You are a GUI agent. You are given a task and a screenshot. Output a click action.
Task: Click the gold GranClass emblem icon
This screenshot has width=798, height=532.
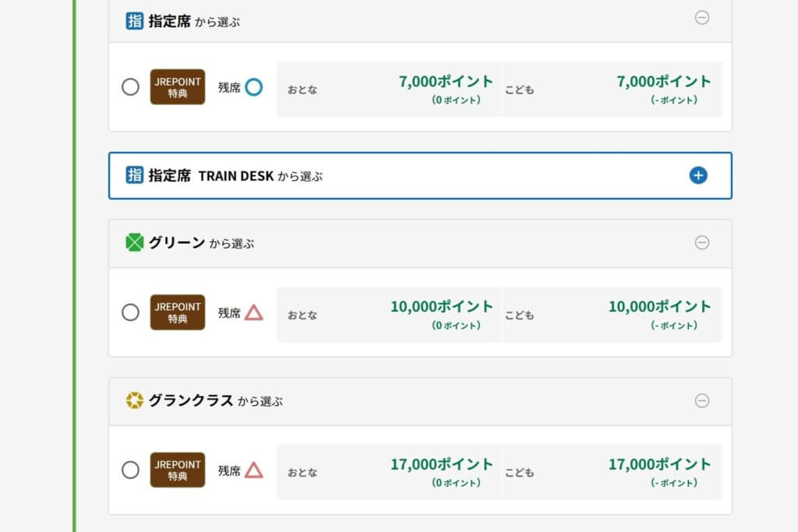(134, 401)
